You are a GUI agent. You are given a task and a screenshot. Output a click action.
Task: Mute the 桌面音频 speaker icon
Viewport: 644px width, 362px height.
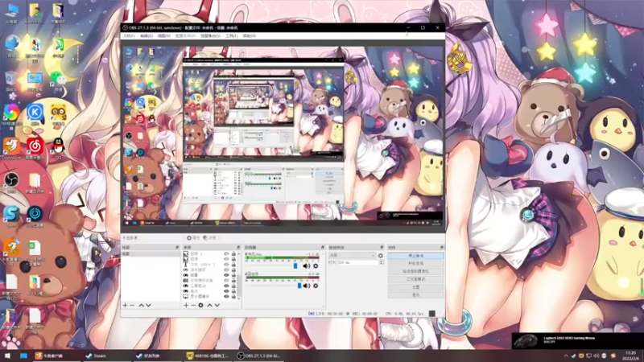[x=307, y=286]
